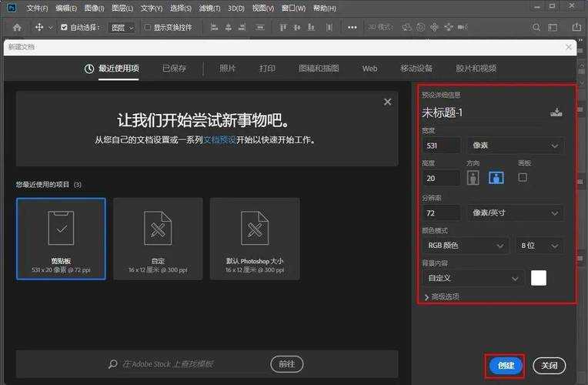Switch to the 移动设备 tab
Screen dimensions: 588x385
tap(416, 69)
